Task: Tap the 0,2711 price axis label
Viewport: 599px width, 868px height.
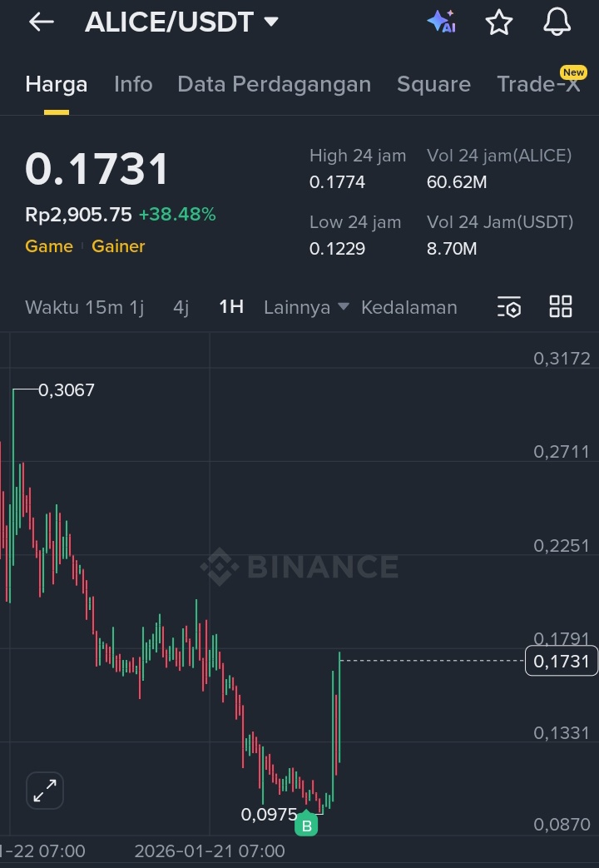Action: pos(562,452)
